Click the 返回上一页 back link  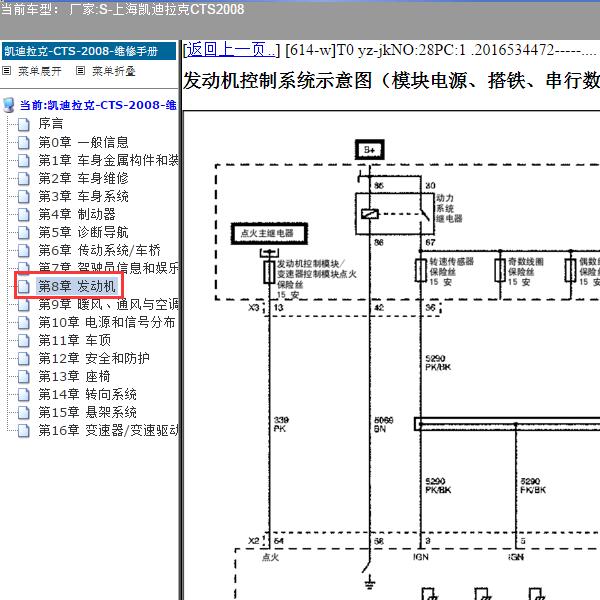pos(231,50)
